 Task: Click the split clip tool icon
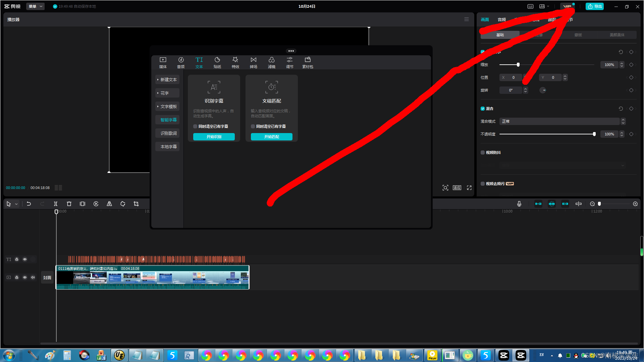[x=56, y=204]
